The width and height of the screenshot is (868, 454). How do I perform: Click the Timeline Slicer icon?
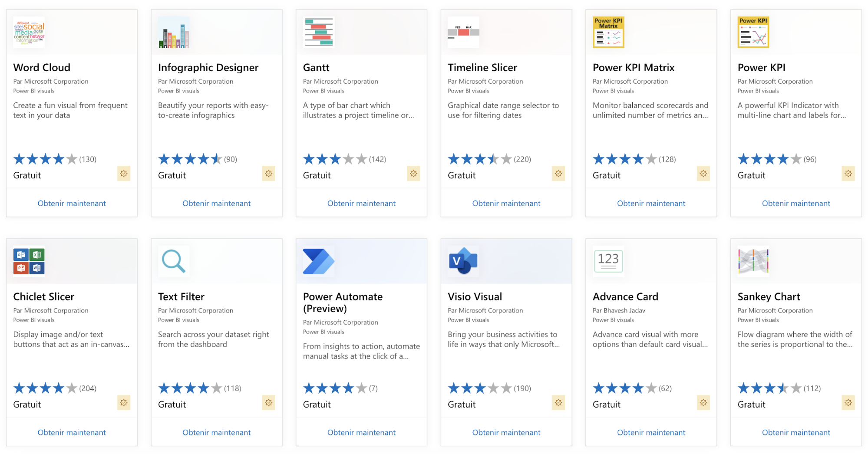tap(464, 32)
